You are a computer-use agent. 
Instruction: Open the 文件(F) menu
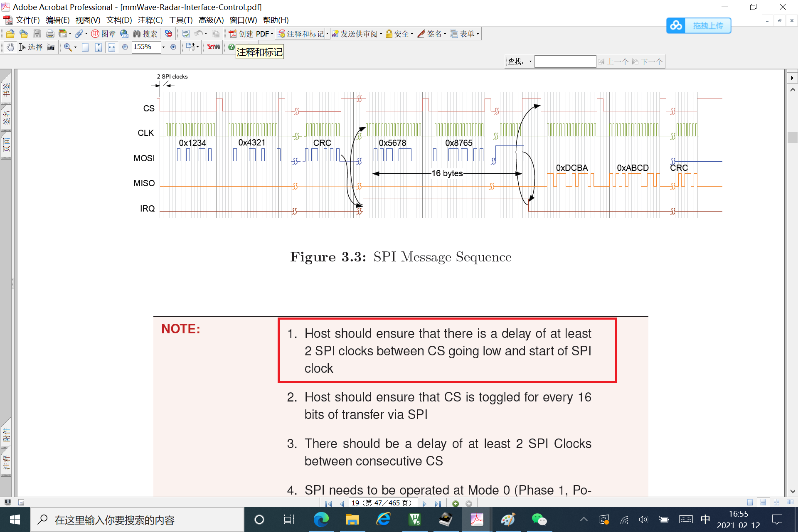[27, 20]
